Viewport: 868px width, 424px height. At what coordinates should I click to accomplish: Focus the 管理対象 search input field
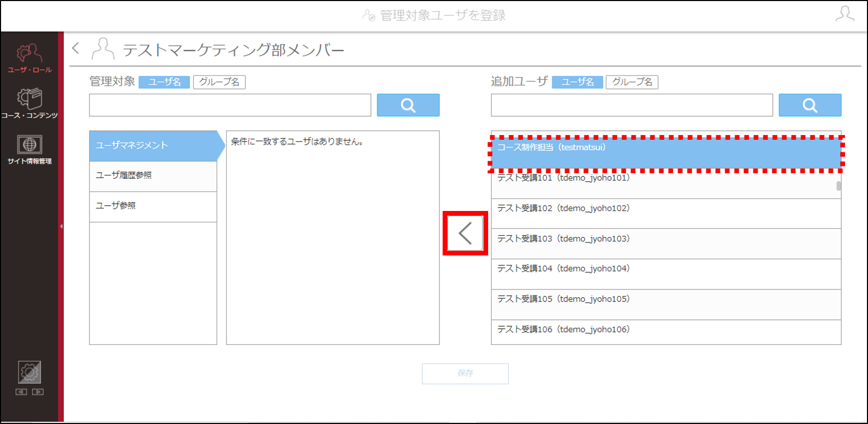(x=230, y=105)
